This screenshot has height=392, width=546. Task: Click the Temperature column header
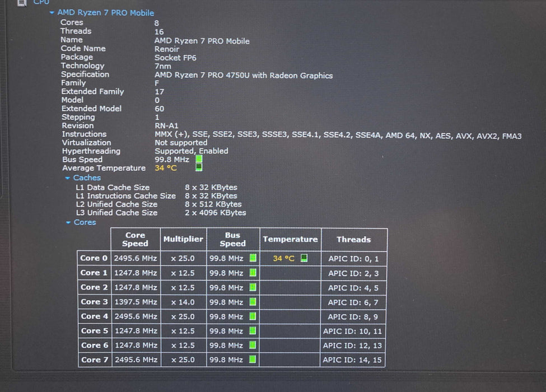[x=290, y=239]
